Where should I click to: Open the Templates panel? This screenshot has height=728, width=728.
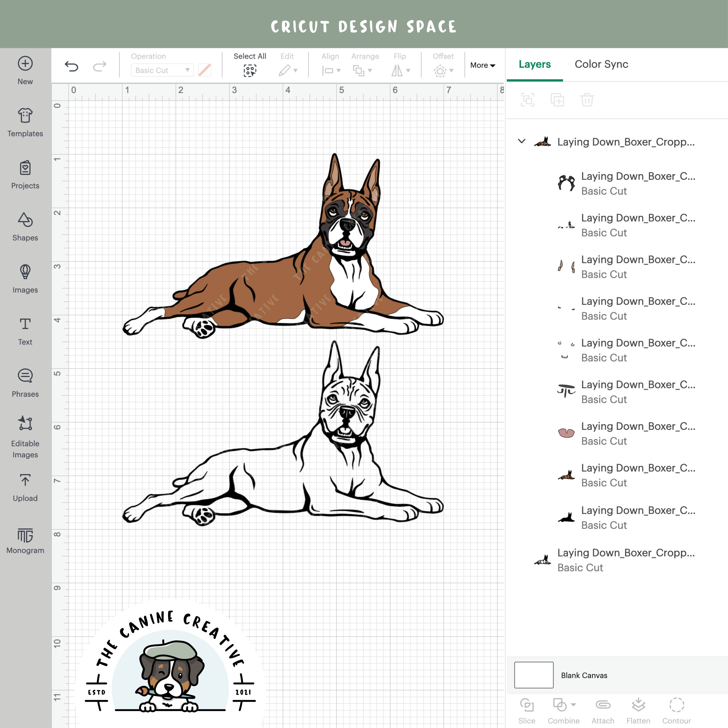(25, 122)
